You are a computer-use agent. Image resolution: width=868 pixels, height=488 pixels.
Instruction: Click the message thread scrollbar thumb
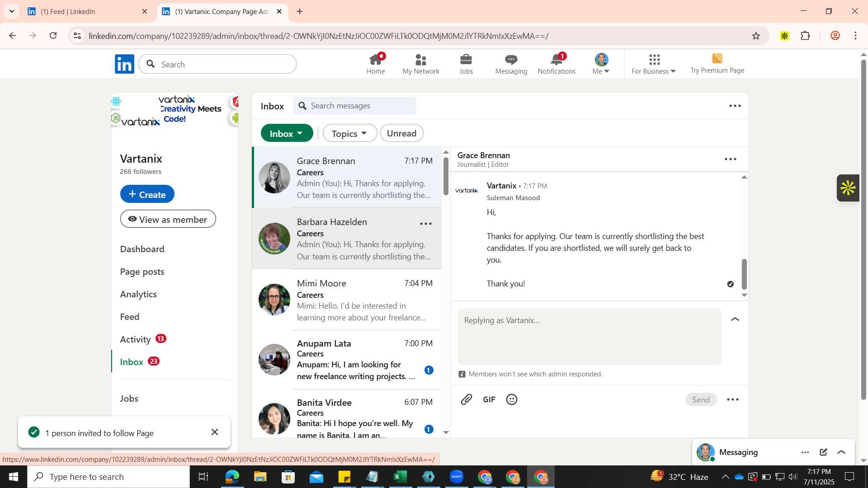744,274
